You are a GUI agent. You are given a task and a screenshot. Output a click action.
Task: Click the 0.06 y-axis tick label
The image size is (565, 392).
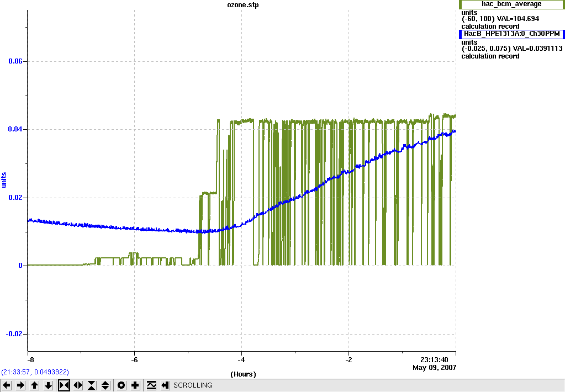click(x=15, y=61)
